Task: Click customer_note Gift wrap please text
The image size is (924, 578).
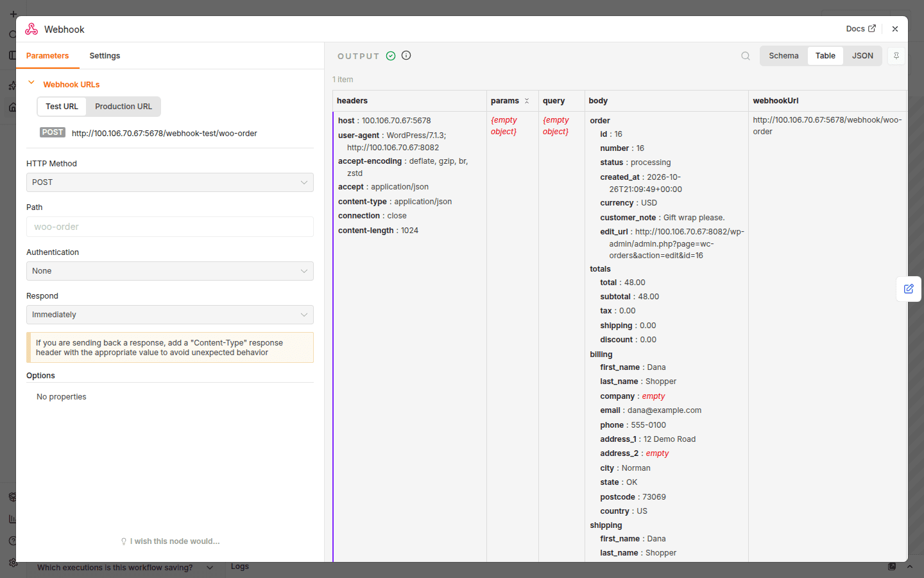Action: [x=694, y=218]
